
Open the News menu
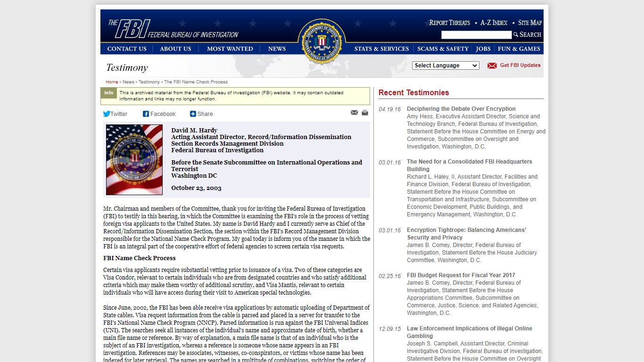[x=277, y=49]
